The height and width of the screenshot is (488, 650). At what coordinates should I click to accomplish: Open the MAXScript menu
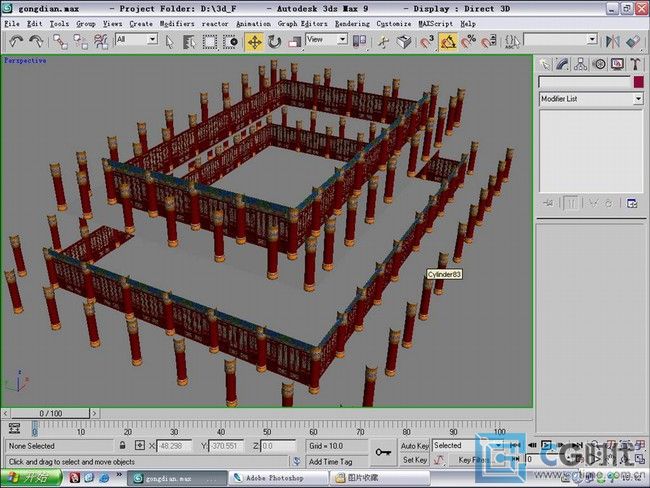pos(436,24)
